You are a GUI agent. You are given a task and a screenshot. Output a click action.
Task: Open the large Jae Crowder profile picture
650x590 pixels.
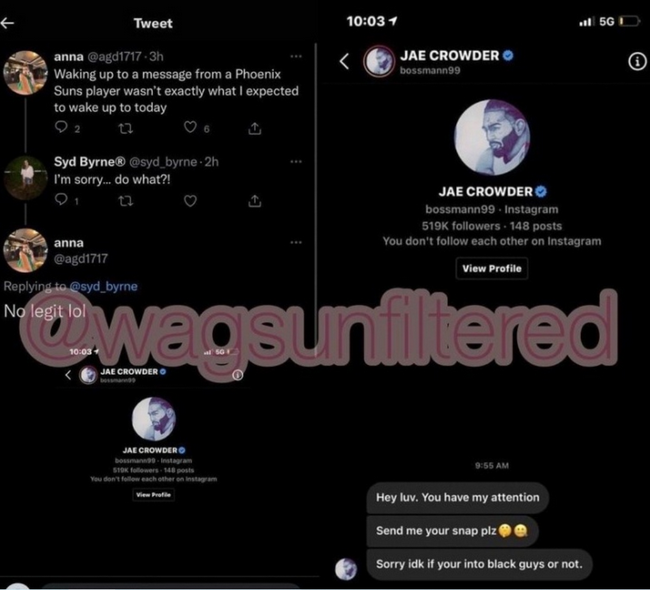[492, 137]
